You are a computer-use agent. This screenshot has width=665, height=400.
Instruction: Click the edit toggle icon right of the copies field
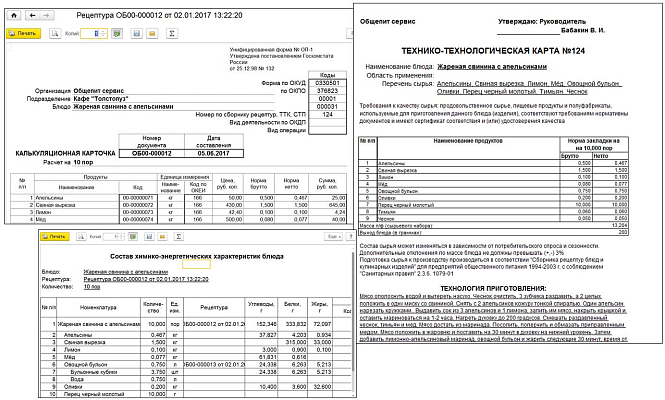[117, 33]
